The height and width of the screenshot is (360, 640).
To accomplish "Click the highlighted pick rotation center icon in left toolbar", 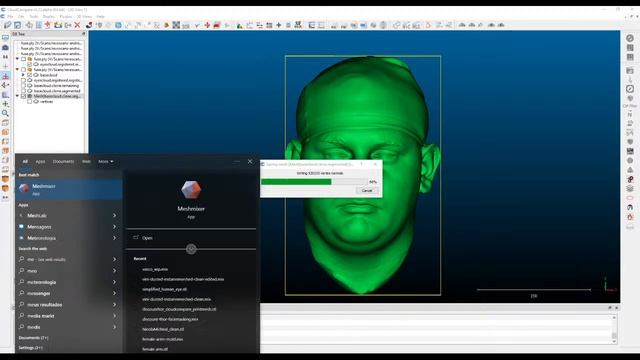I will [x=5, y=76].
